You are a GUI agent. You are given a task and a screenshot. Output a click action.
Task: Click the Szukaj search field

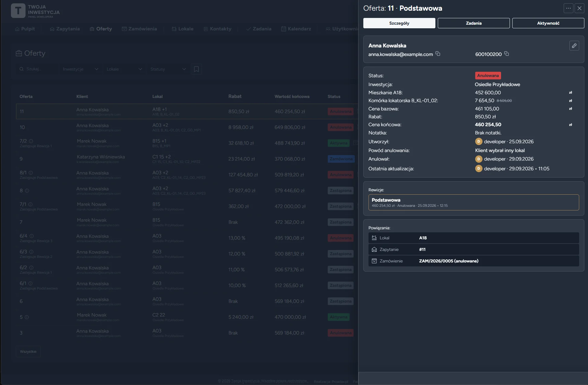[x=36, y=69]
